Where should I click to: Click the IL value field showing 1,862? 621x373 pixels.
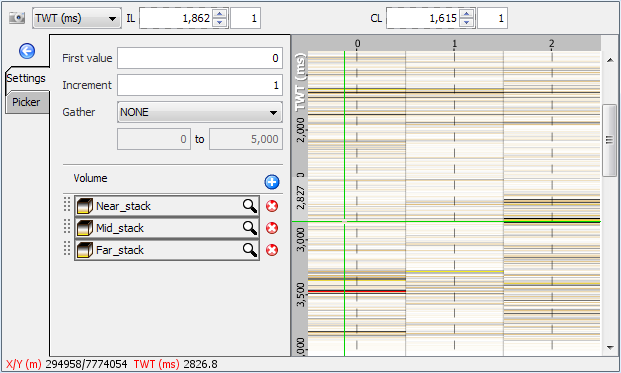point(176,18)
